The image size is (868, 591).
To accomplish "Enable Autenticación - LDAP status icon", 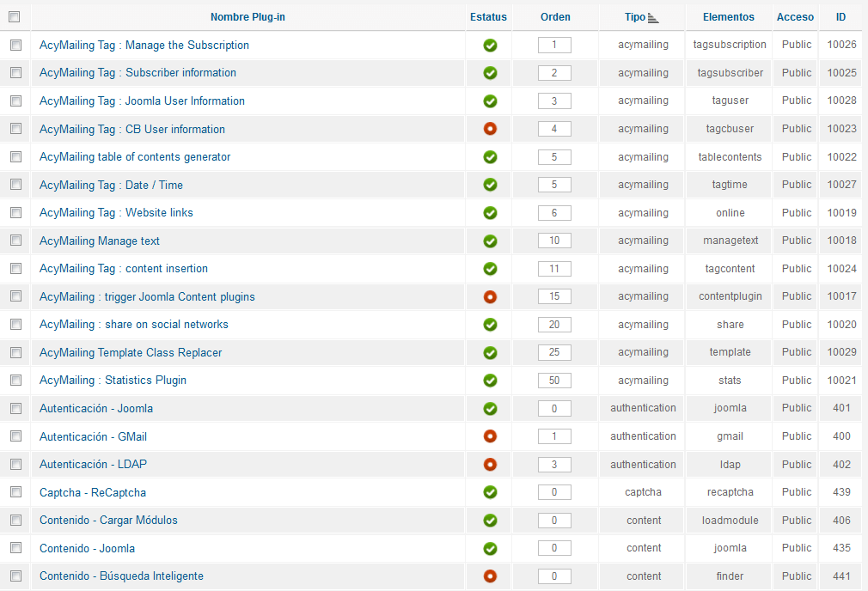I will tap(490, 465).
